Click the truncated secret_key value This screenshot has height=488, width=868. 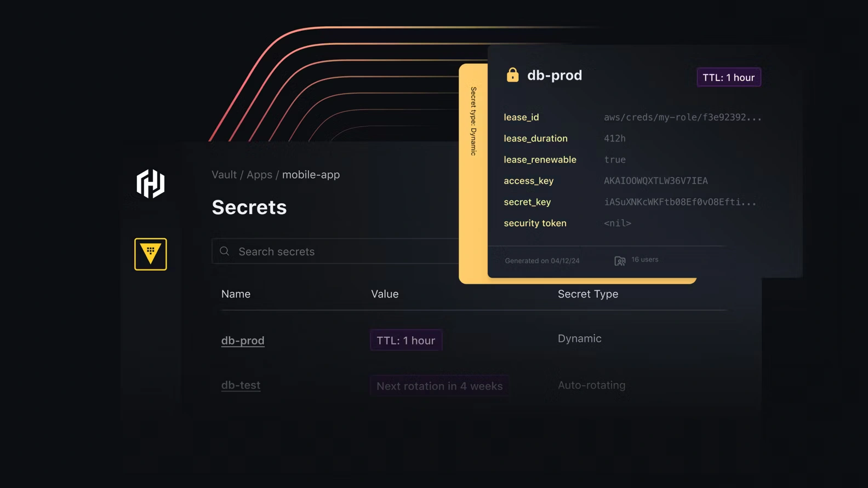(x=679, y=202)
